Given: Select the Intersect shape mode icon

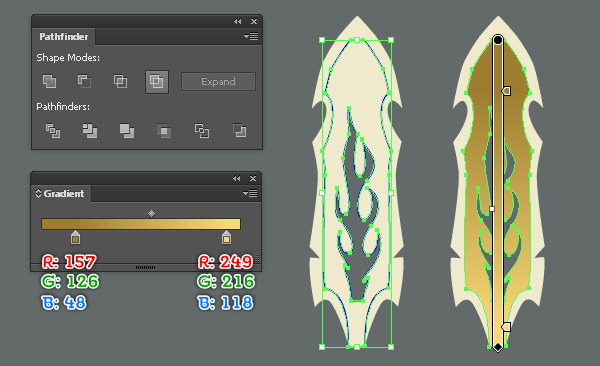Looking at the screenshot, I should (x=120, y=81).
